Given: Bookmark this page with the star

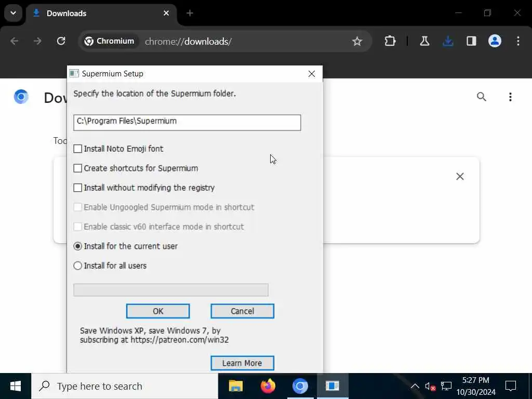Looking at the screenshot, I should click(x=357, y=42).
